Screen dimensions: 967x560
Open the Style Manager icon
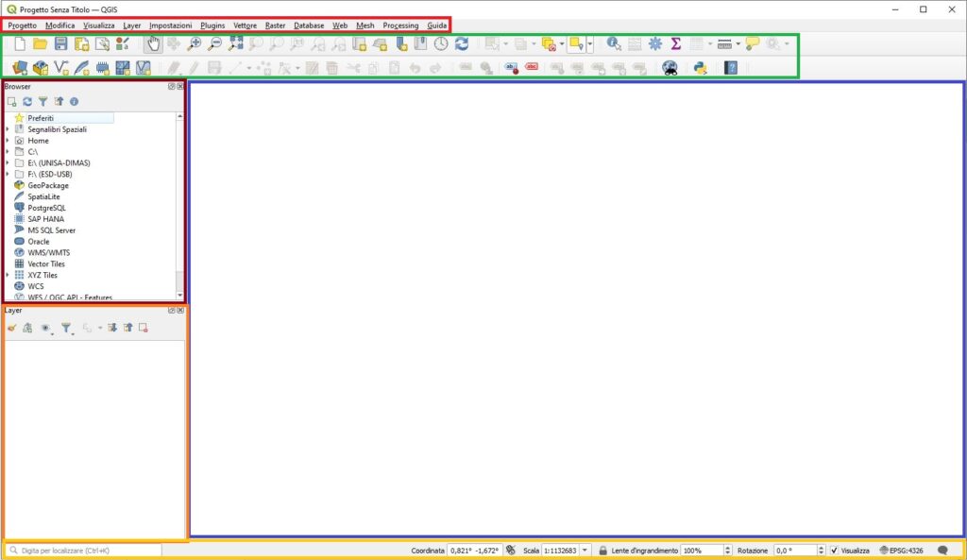123,43
